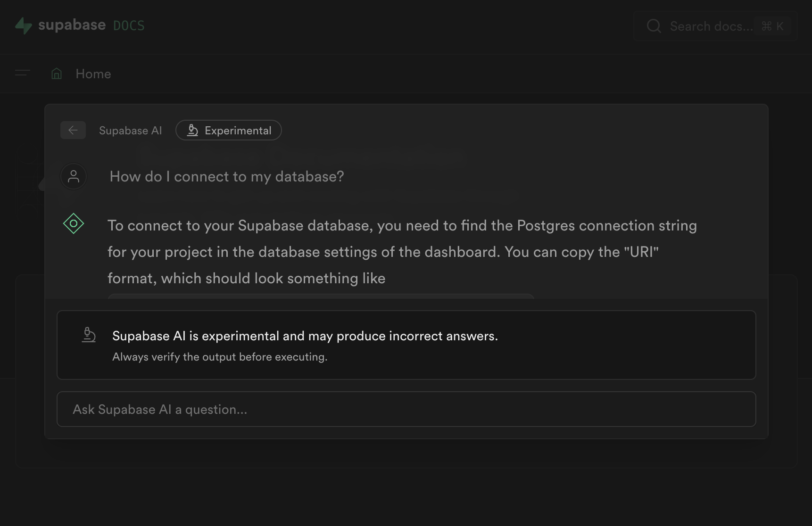Image resolution: width=812 pixels, height=526 pixels.
Task: Click the Experimental badge
Action: tap(228, 130)
